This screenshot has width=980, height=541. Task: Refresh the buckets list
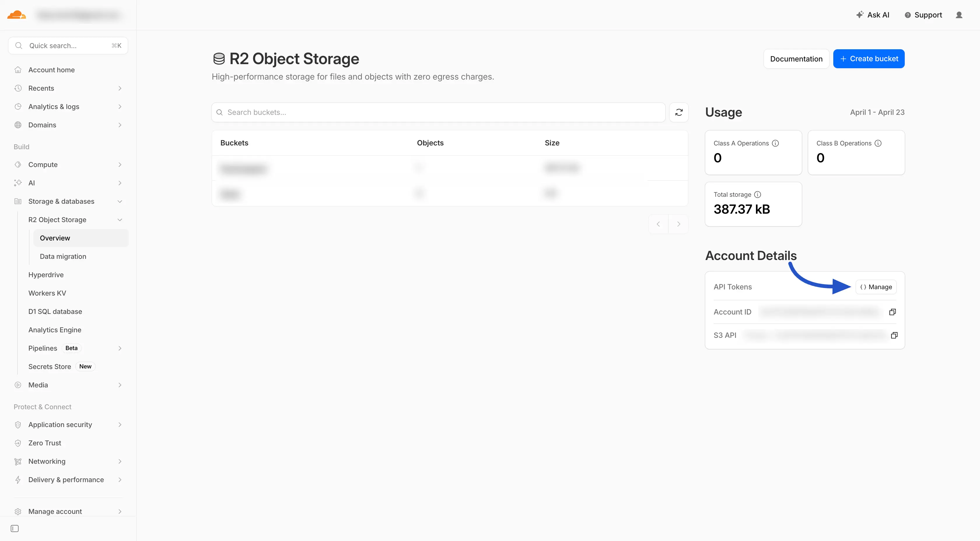[x=679, y=112]
